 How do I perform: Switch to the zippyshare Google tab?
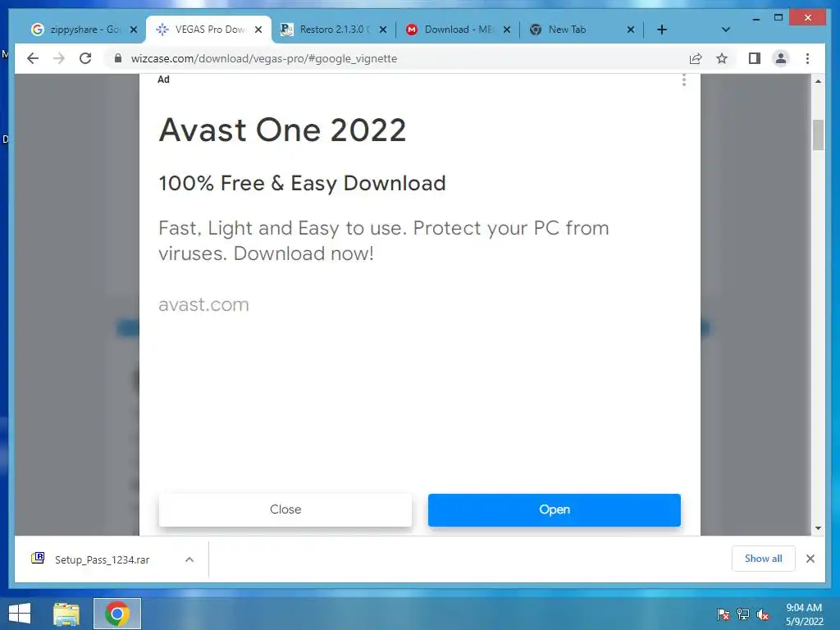coord(83,30)
